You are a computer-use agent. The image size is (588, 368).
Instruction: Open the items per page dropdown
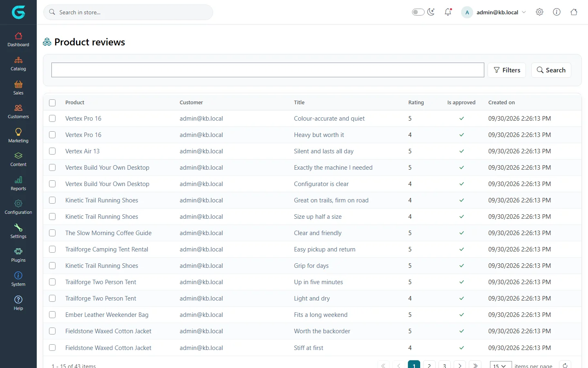pos(501,366)
